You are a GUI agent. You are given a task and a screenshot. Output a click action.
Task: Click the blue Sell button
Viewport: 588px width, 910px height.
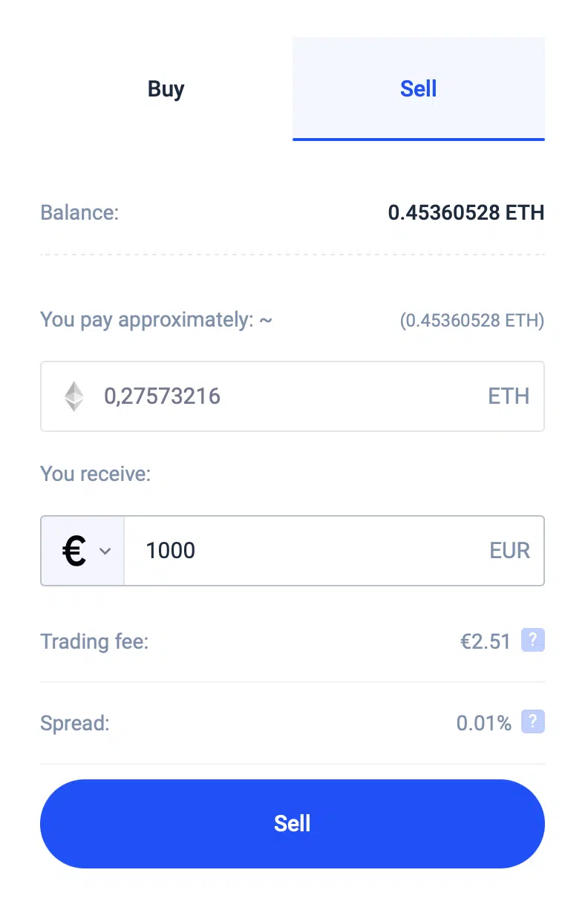293,823
